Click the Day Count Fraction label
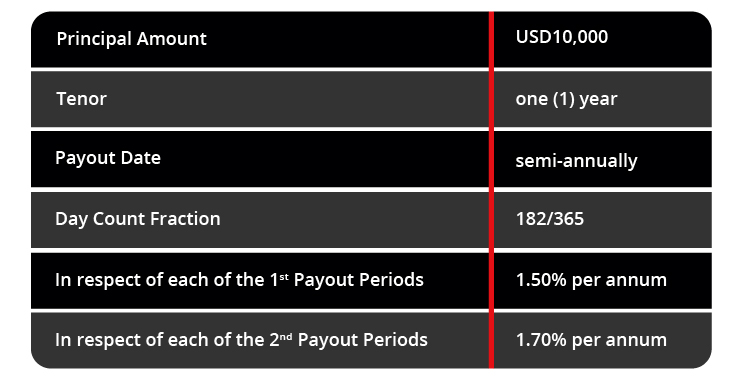This screenshot has width=742, height=381. (x=138, y=219)
